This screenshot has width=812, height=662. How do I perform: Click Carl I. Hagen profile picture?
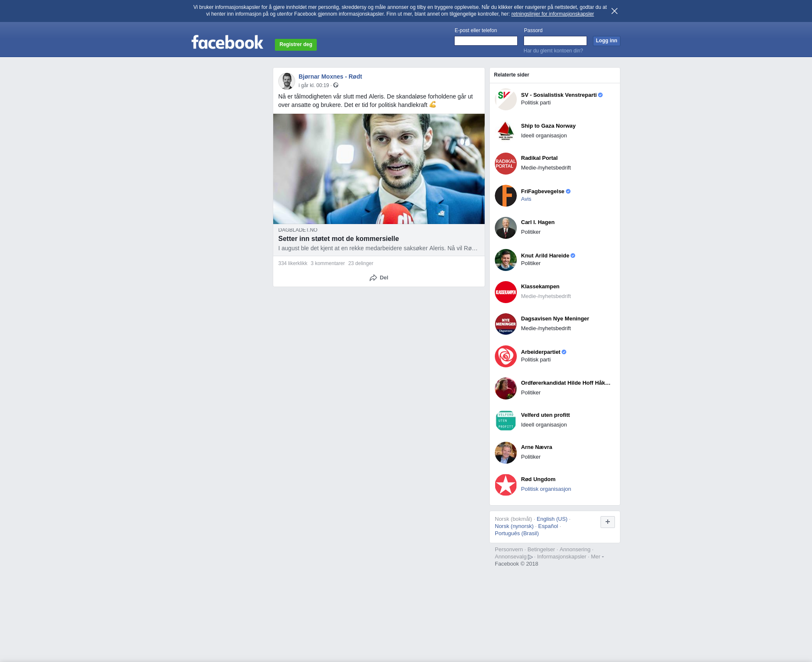click(x=506, y=228)
